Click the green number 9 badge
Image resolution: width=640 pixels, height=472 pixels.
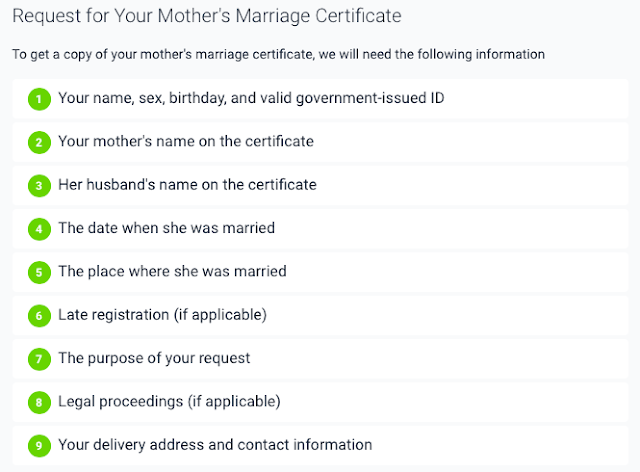(x=39, y=445)
